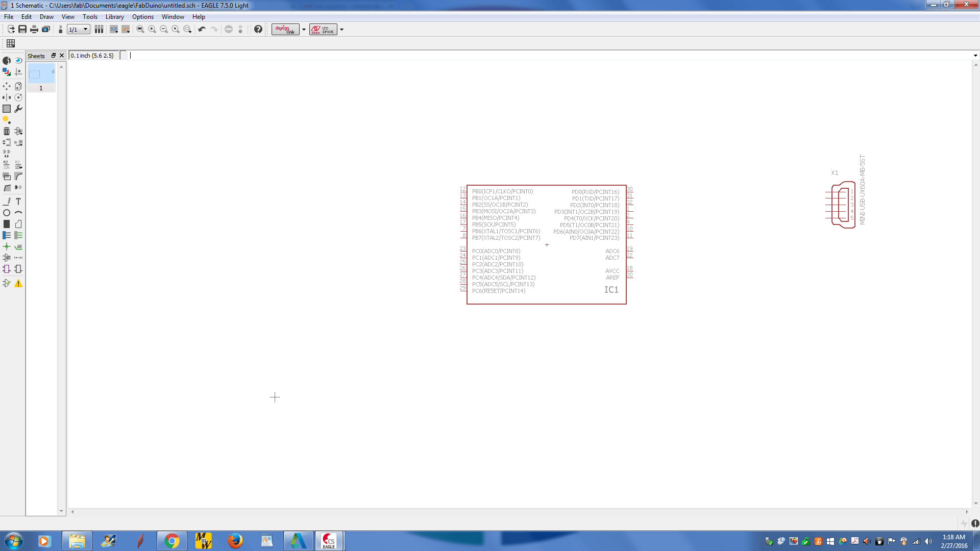
Task: Select the Arc tool
Action: (x=18, y=213)
